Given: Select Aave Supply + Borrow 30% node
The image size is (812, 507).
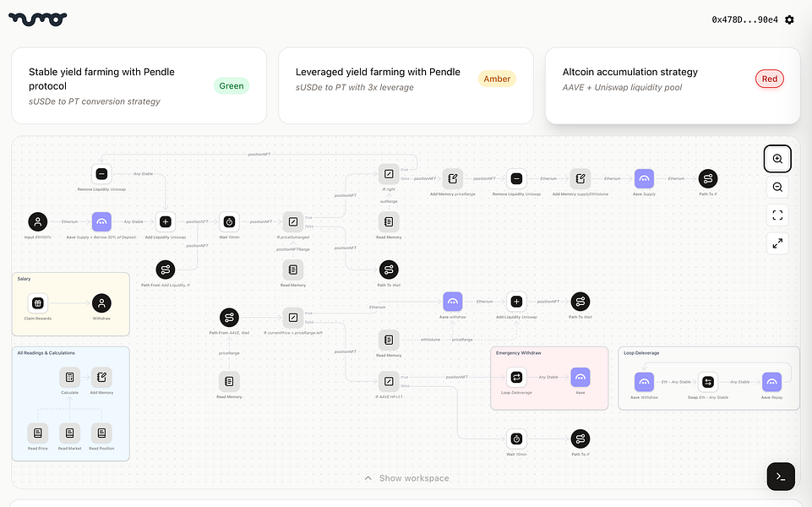Looking at the screenshot, I should pyautogui.click(x=101, y=221).
